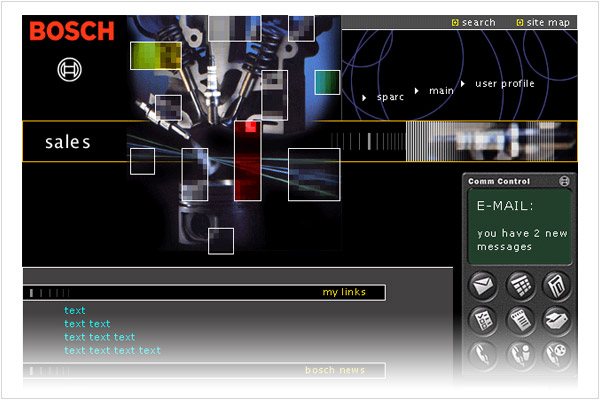The width and height of the screenshot is (600, 400).
Task: Click the green square swatch
Action: click(327, 82)
